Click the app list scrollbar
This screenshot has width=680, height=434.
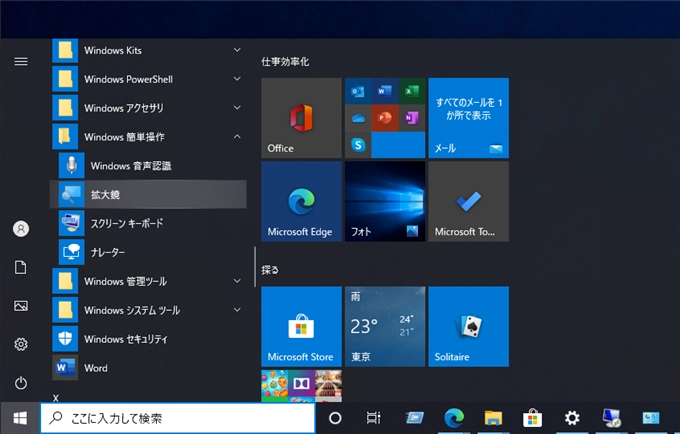pos(255,267)
